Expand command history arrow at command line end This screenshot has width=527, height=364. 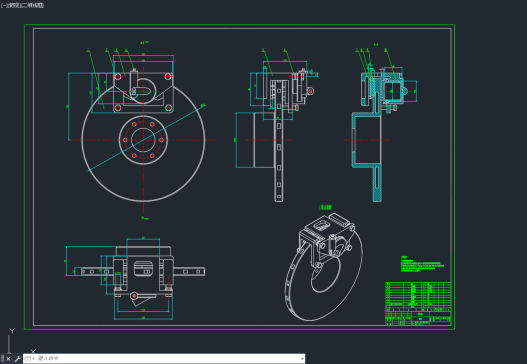(302, 359)
